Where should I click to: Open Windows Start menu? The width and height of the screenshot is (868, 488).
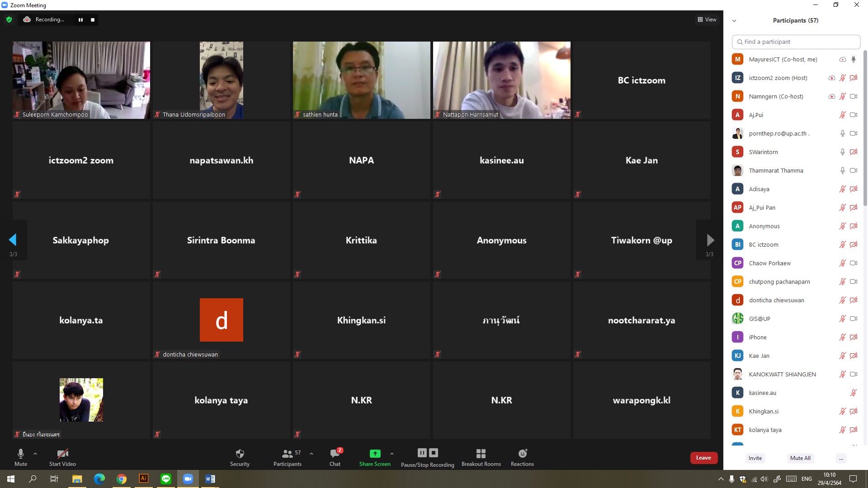(x=11, y=479)
